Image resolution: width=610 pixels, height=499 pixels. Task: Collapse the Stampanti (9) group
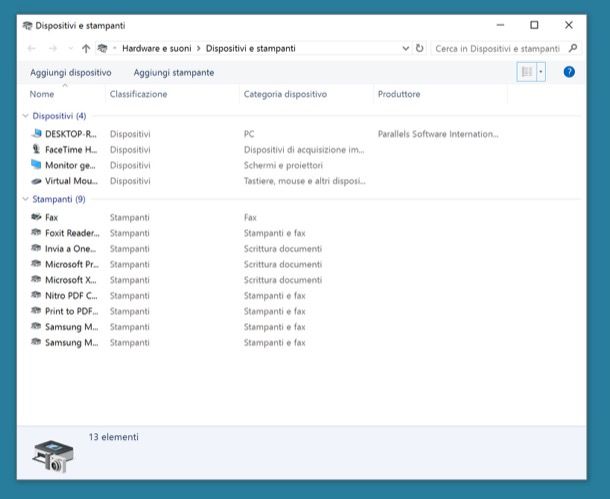(x=26, y=199)
